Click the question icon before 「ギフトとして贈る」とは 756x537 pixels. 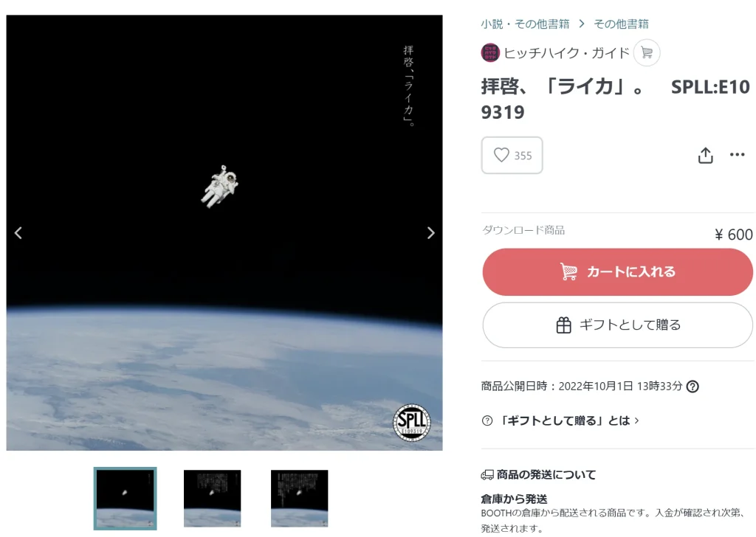click(487, 420)
